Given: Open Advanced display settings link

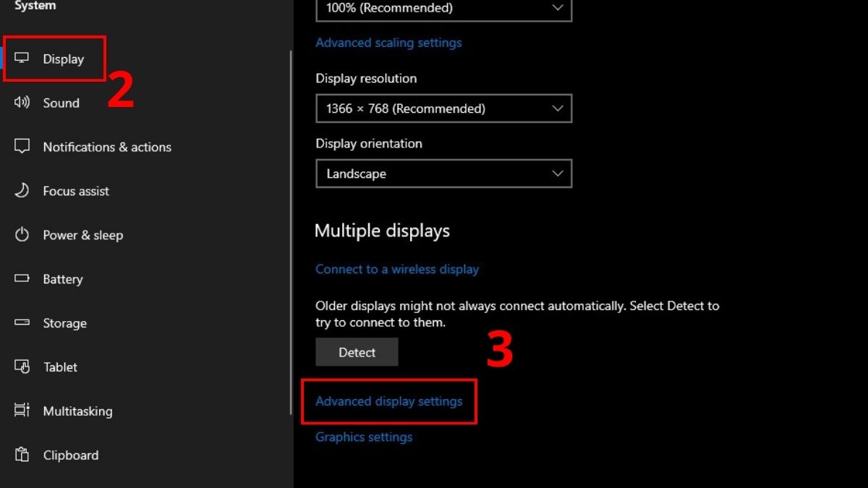Looking at the screenshot, I should pyautogui.click(x=389, y=401).
